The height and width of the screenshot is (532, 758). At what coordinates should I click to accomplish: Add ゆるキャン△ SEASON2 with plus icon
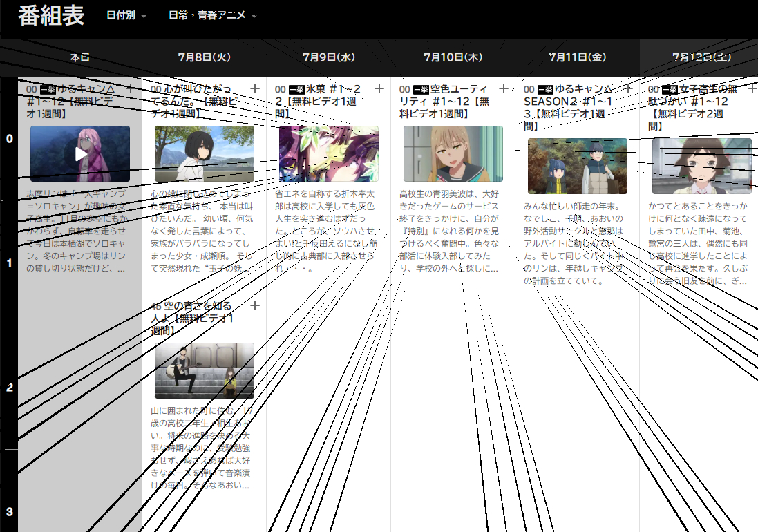pyautogui.click(x=627, y=88)
